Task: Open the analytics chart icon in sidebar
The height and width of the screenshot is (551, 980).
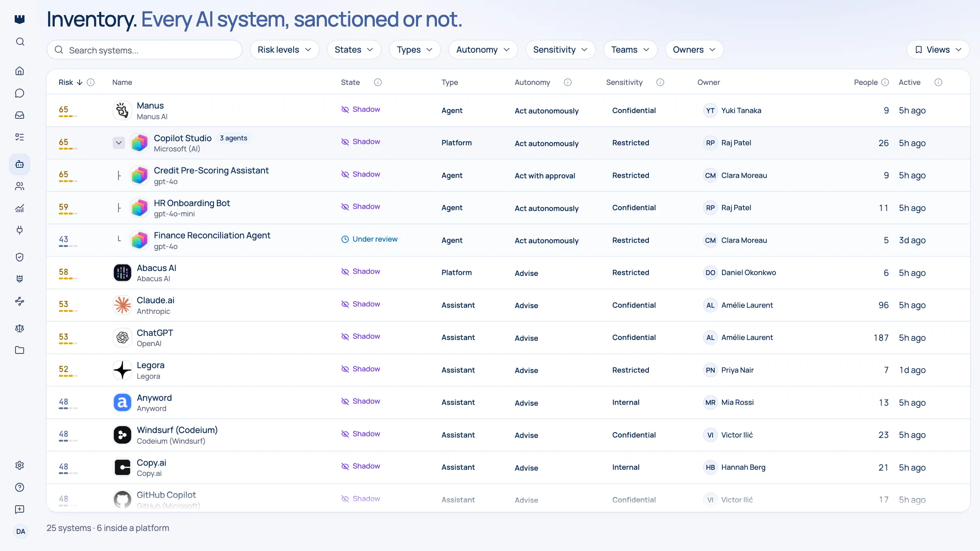Action: tap(20, 208)
